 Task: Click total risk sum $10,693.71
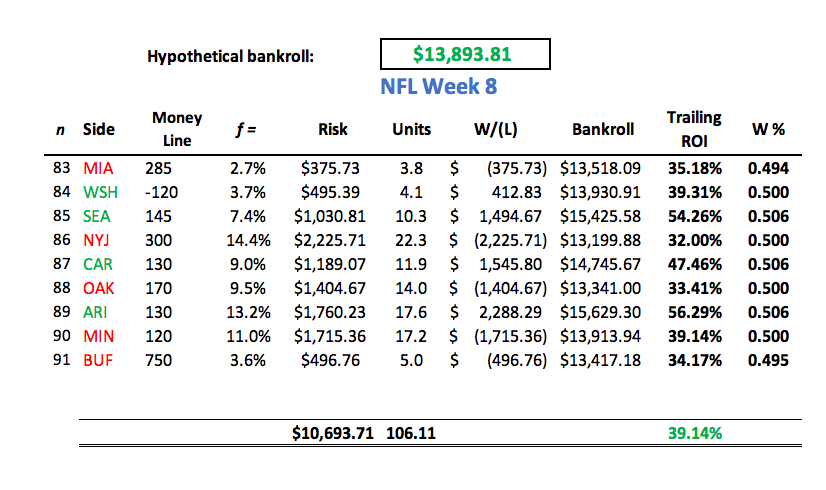332,433
